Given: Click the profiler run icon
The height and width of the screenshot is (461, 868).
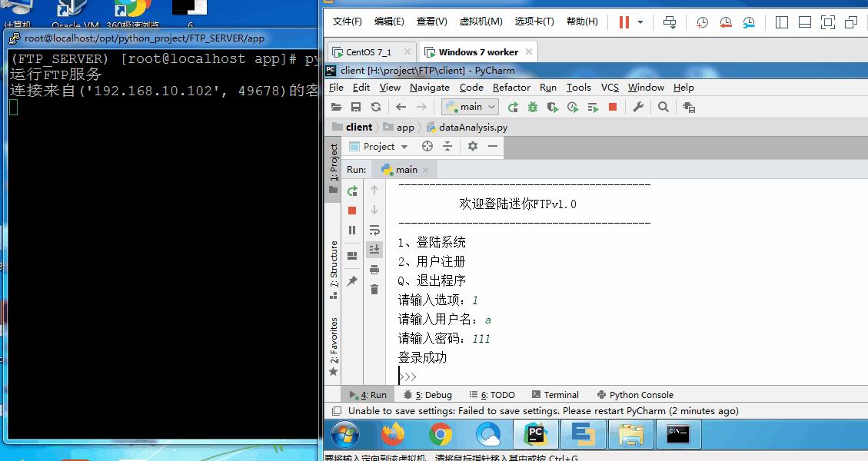Looking at the screenshot, I should pos(573,107).
